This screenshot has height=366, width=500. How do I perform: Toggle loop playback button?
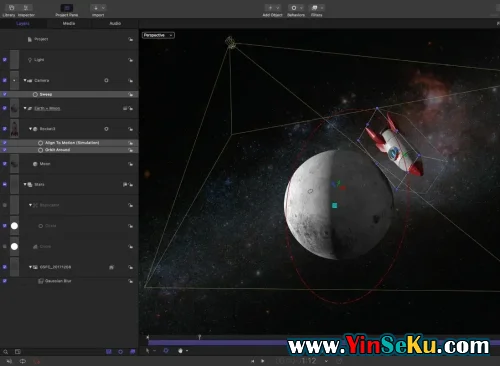(x=23, y=361)
